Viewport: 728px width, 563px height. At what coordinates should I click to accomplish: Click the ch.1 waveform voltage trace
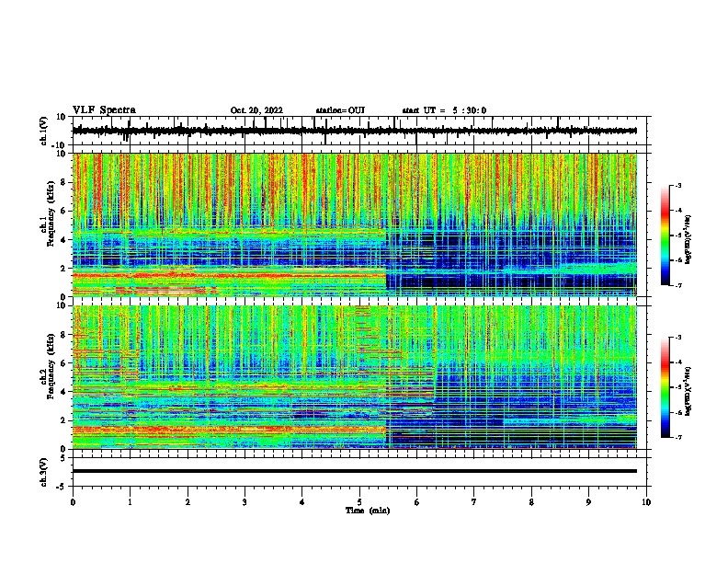354,131
